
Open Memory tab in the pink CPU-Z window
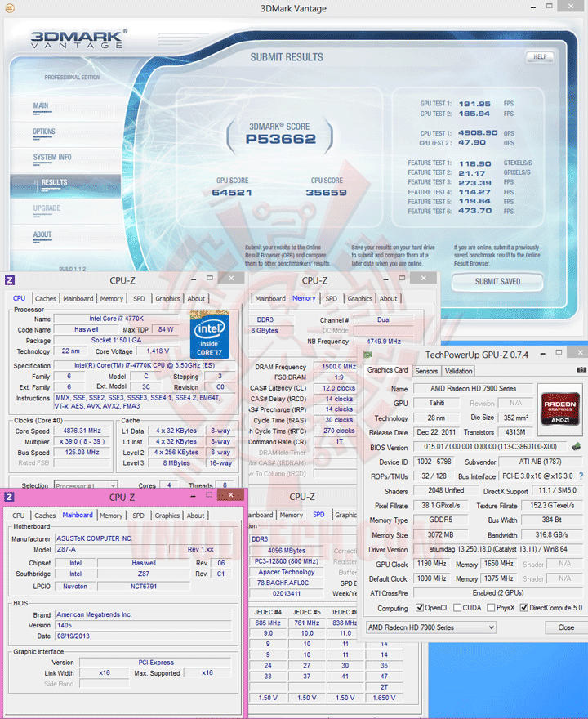tap(111, 516)
